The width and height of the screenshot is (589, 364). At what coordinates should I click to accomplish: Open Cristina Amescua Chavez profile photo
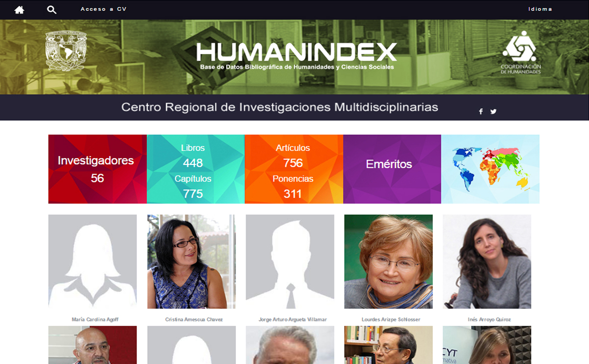[x=191, y=261]
